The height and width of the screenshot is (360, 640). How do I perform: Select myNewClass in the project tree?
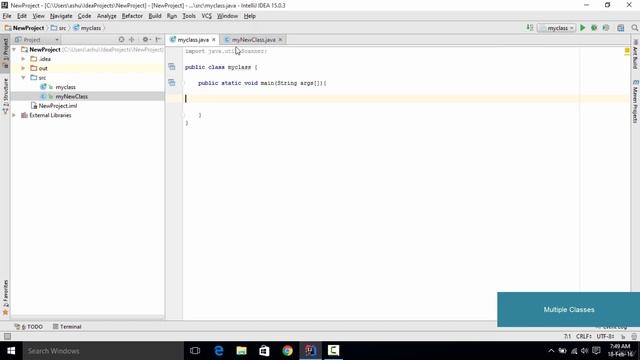click(x=71, y=96)
